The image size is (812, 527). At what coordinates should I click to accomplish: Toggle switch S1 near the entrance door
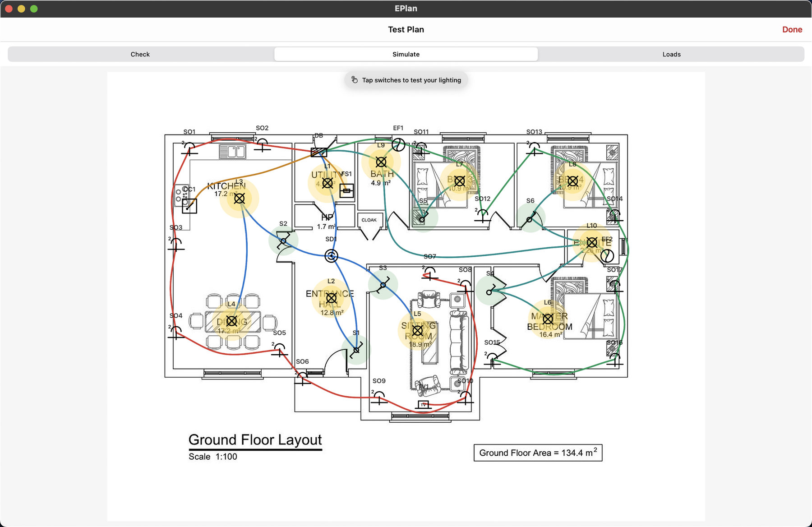[356, 350]
